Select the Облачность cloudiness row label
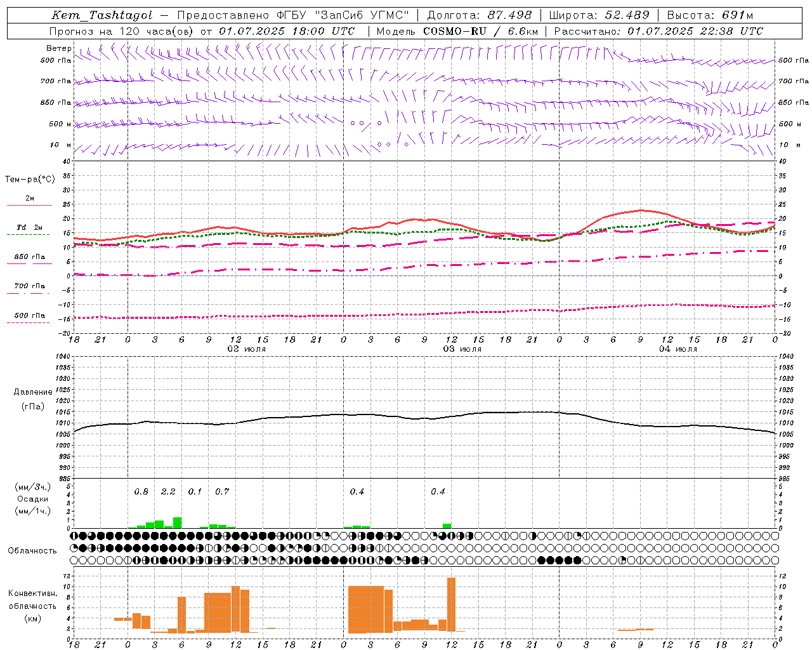The image size is (812, 650). pos(32,551)
